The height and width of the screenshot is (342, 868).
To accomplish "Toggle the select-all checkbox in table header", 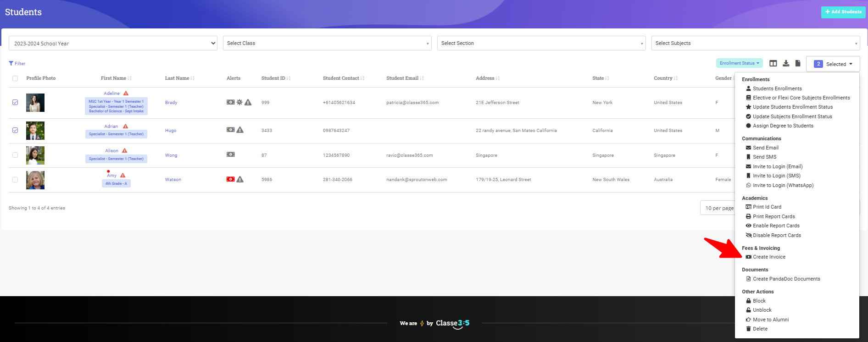I will 15,78.
